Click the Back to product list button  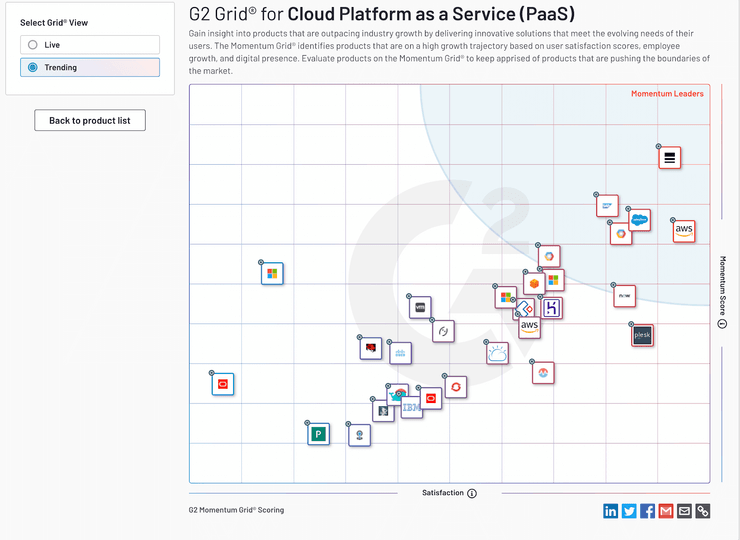click(x=90, y=120)
